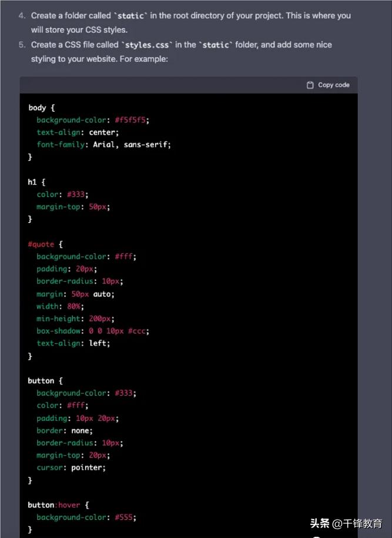Click 'color: #fff;' in button rule
The image size is (392, 538).
(x=62, y=406)
